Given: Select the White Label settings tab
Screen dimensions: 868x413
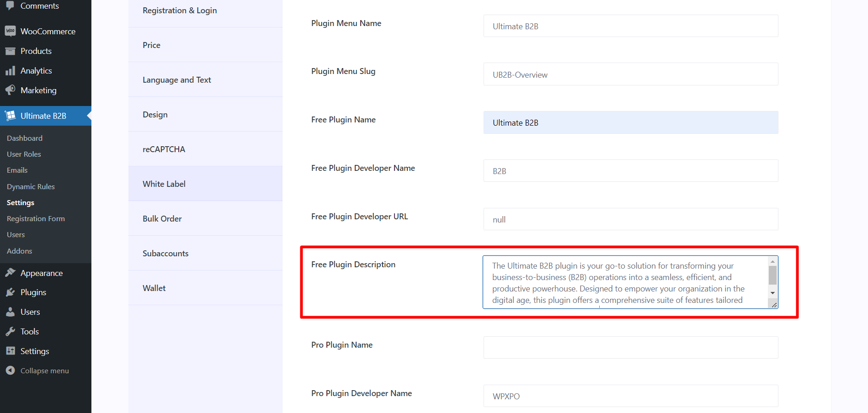Looking at the screenshot, I should (205, 184).
